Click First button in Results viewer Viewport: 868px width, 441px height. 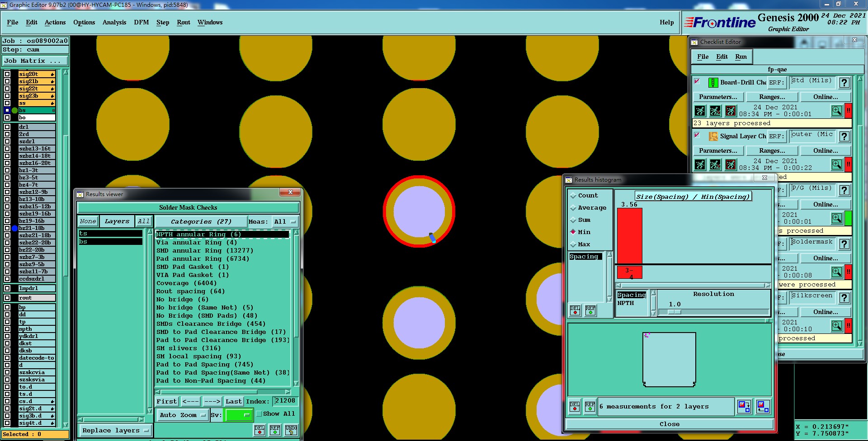[x=167, y=401]
